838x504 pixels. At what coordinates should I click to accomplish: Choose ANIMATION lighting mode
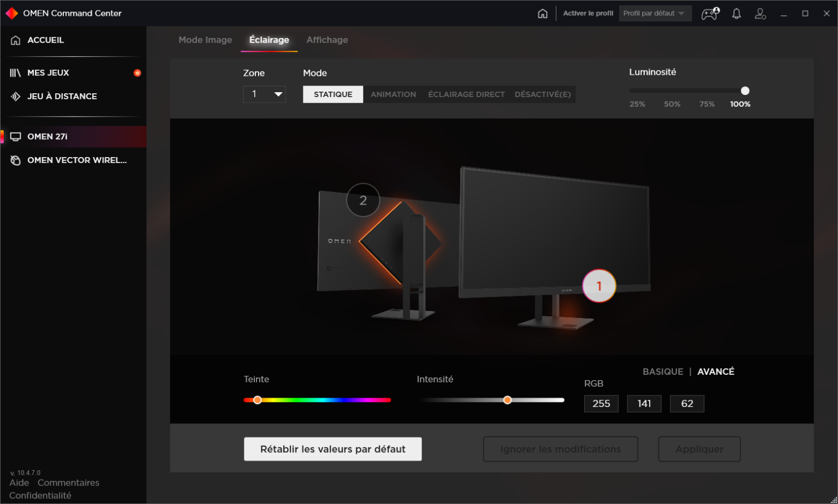coord(393,94)
